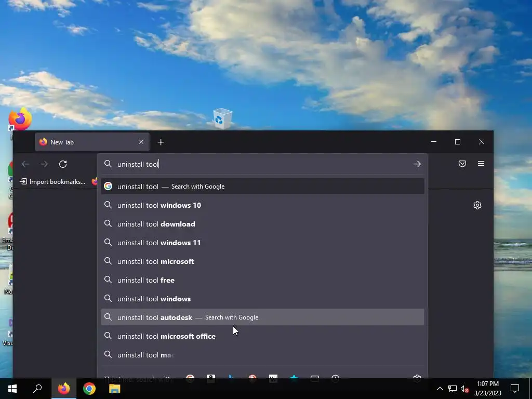Open the clock showing 1:07 PM
532x399 pixels.
coord(487,389)
